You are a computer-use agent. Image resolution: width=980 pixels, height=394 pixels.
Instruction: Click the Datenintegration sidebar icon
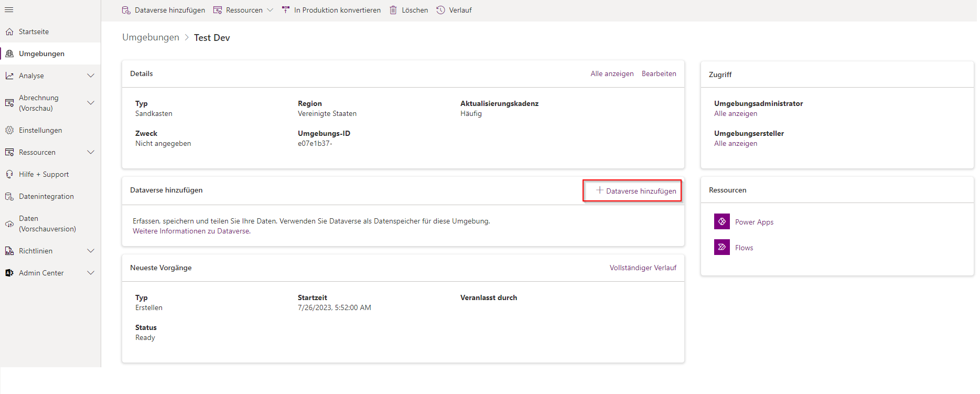9,196
